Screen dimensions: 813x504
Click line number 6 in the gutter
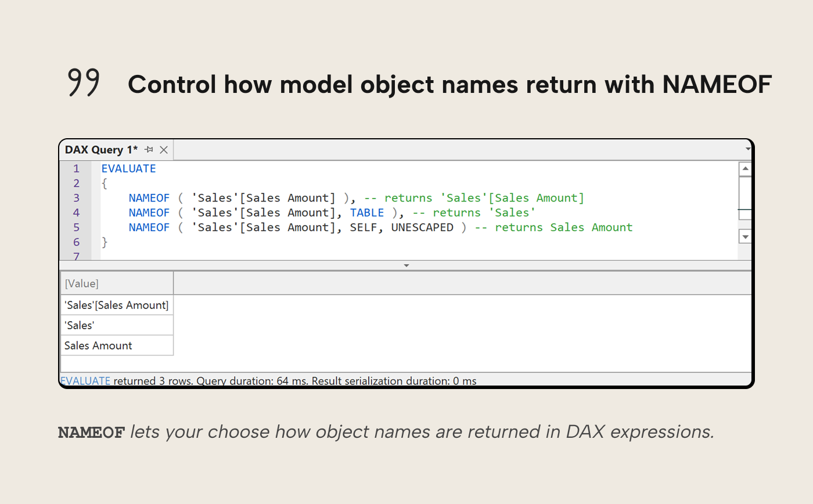point(76,242)
